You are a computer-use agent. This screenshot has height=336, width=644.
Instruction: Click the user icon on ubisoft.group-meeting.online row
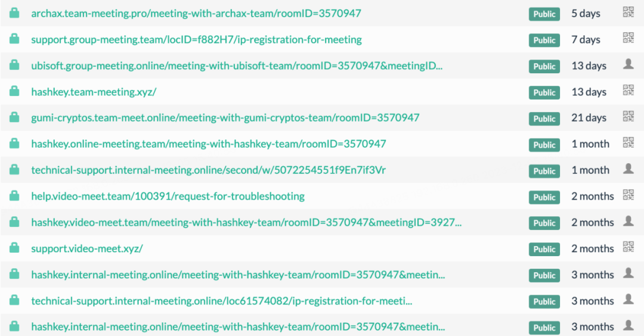click(628, 64)
